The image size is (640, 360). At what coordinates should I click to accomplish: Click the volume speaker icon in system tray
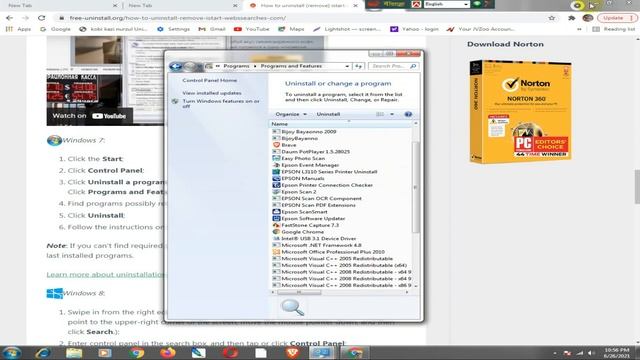click(592, 353)
